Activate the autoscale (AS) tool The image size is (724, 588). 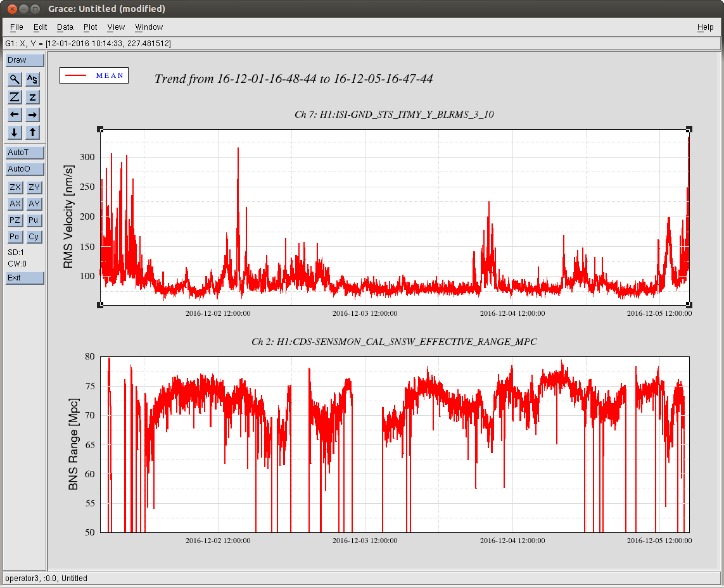pos(32,79)
